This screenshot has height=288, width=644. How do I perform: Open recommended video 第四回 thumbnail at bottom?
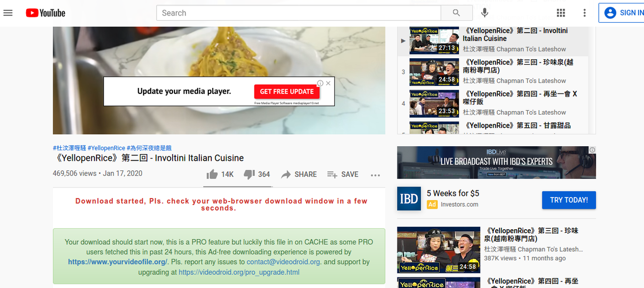pyautogui.click(x=439, y=282)
